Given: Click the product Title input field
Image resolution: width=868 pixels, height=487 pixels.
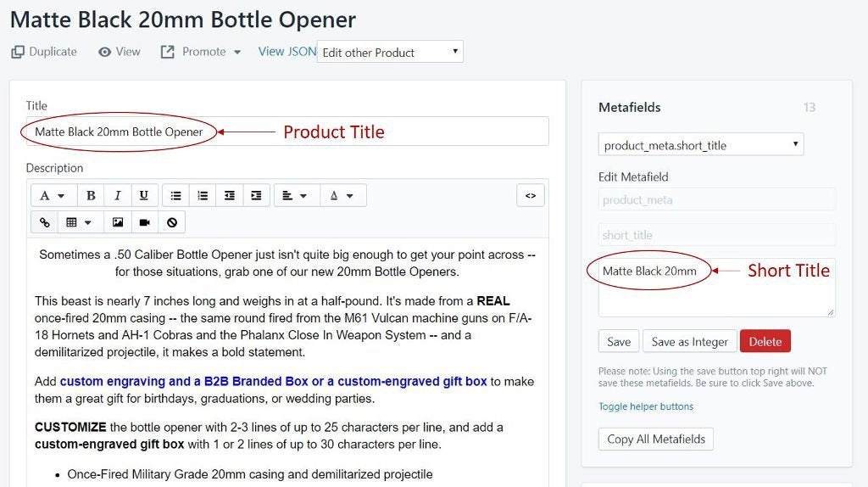Looking at the screenshot, I should (287, 132).
